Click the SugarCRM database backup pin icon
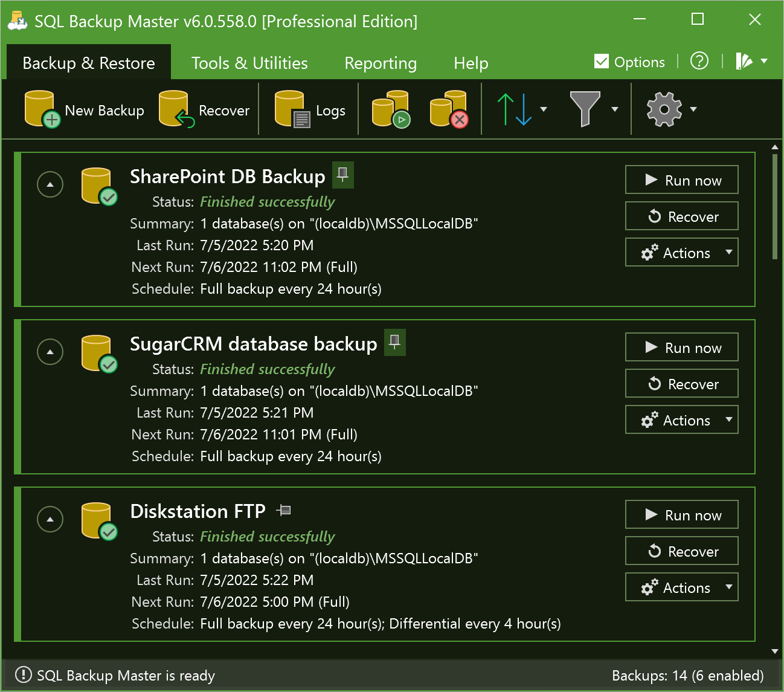 395,343
